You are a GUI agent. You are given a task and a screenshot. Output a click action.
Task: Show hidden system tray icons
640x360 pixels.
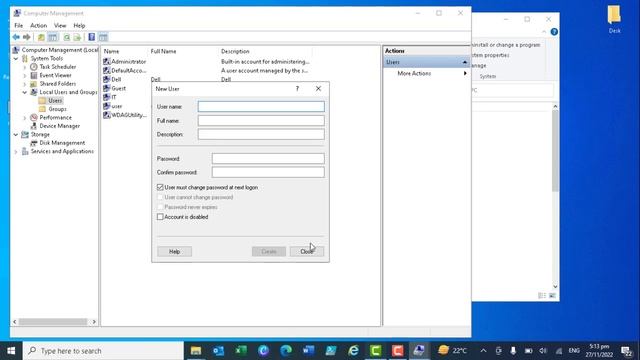(483, 351)
